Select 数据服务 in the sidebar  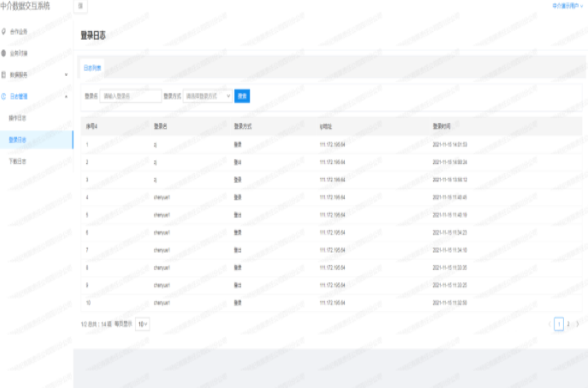[19, 75]
